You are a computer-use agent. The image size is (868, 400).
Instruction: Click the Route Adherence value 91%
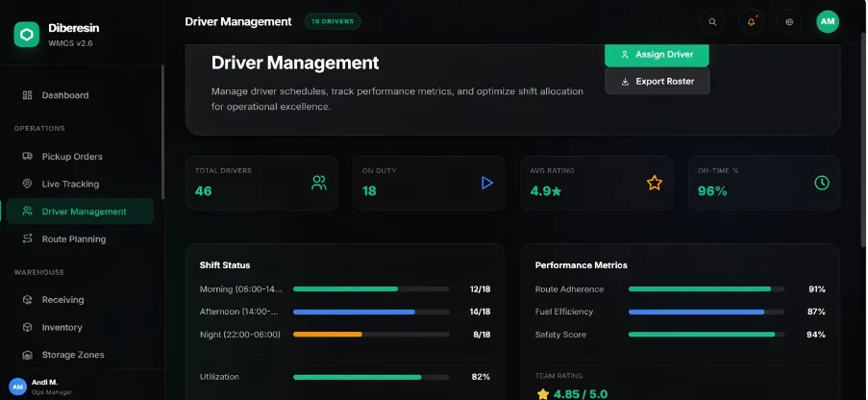coord(816,289)
